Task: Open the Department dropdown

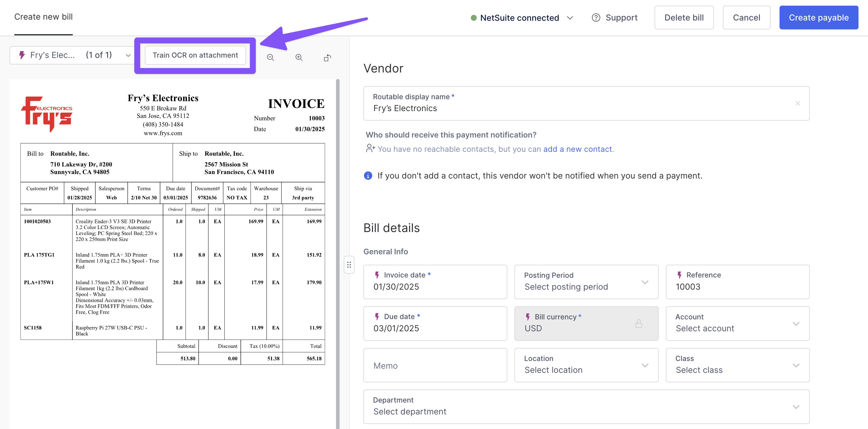Action: [x=586, y=406]
